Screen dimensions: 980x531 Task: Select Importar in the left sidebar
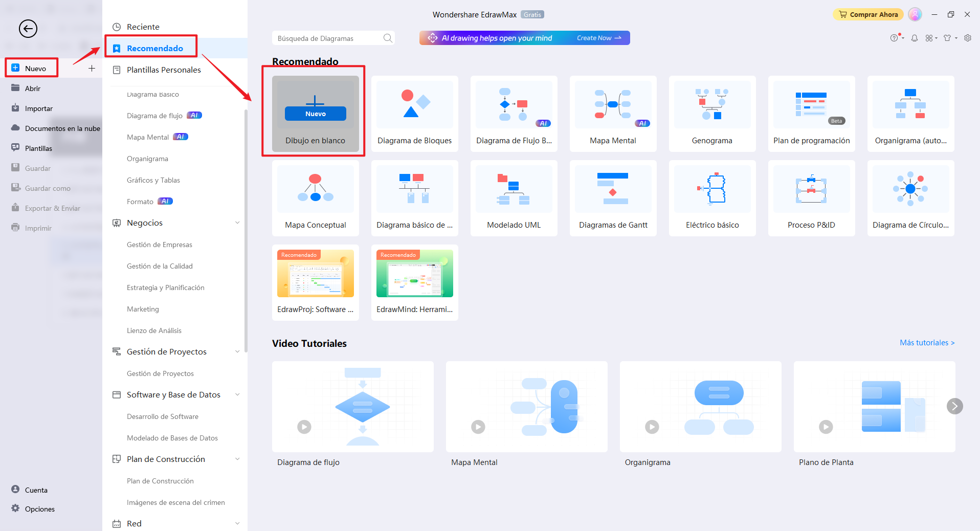click(38, 108)
